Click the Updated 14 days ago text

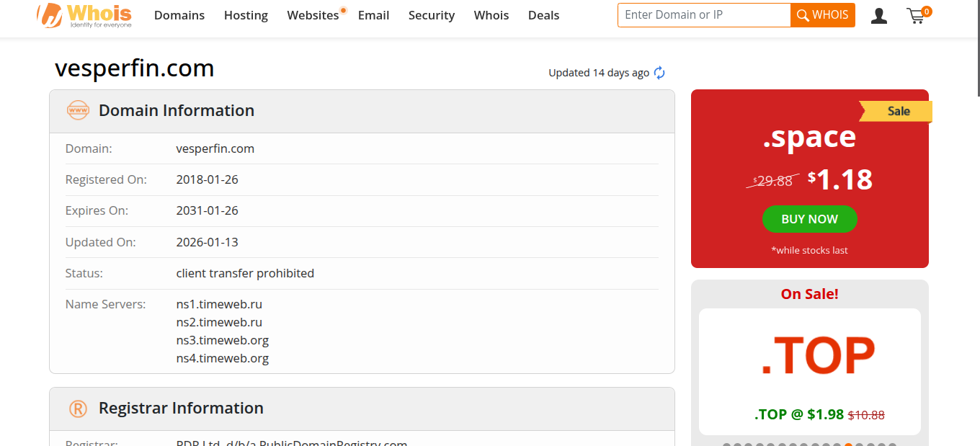599,73
